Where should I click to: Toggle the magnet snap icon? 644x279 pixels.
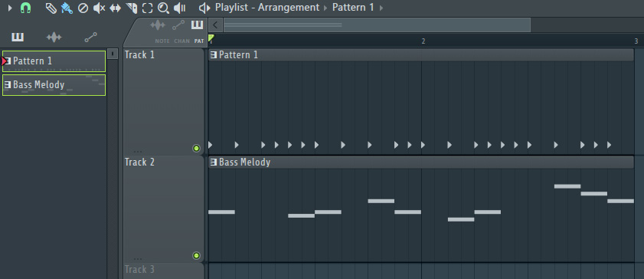(x=26, y=8)
